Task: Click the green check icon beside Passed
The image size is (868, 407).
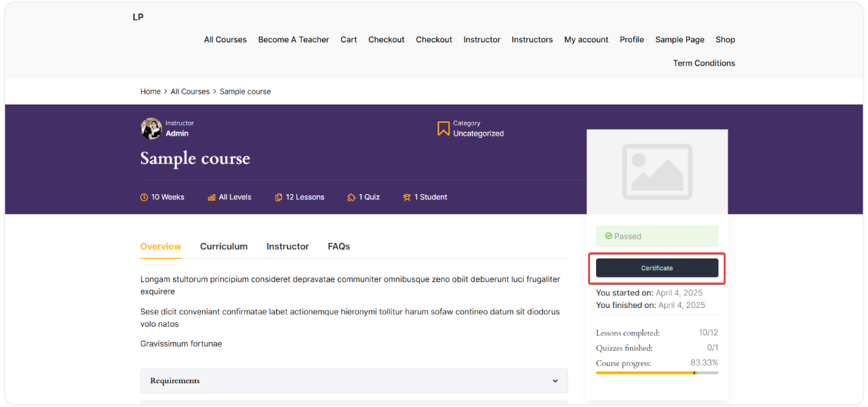Action: coord(608,236)
